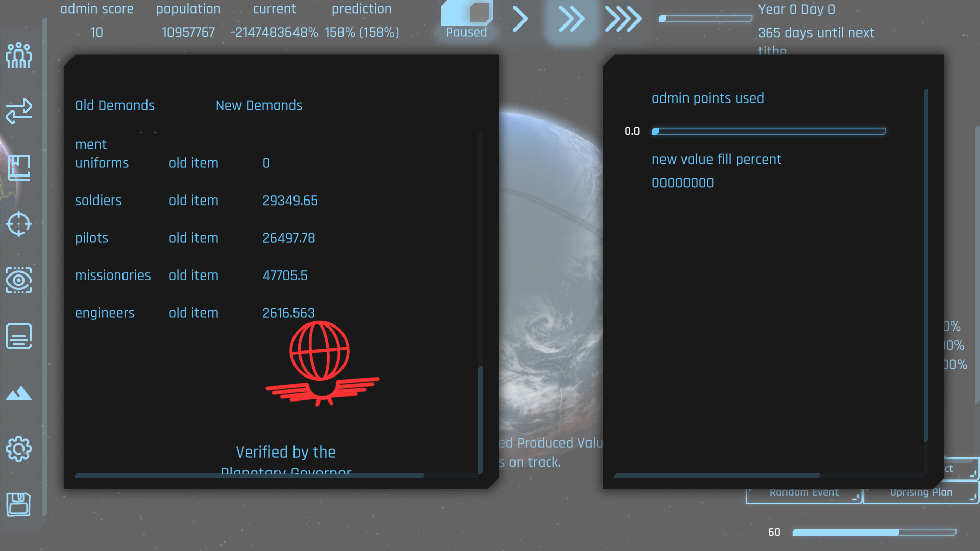Set fast speed double chevron
Screen dimensions: 980x551
[x=571, y=19]
